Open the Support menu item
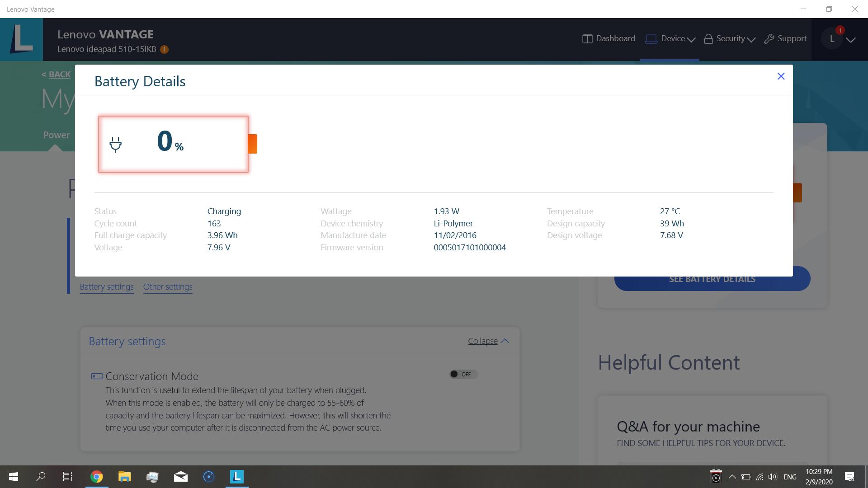868x488 pixels. tap(785, 38)
